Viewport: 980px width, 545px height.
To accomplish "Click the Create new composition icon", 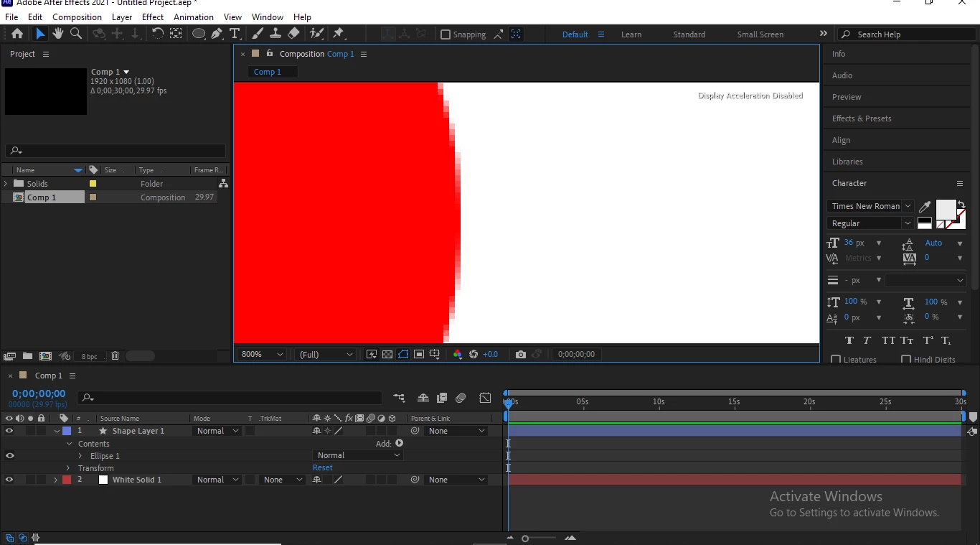I will 45,356.
